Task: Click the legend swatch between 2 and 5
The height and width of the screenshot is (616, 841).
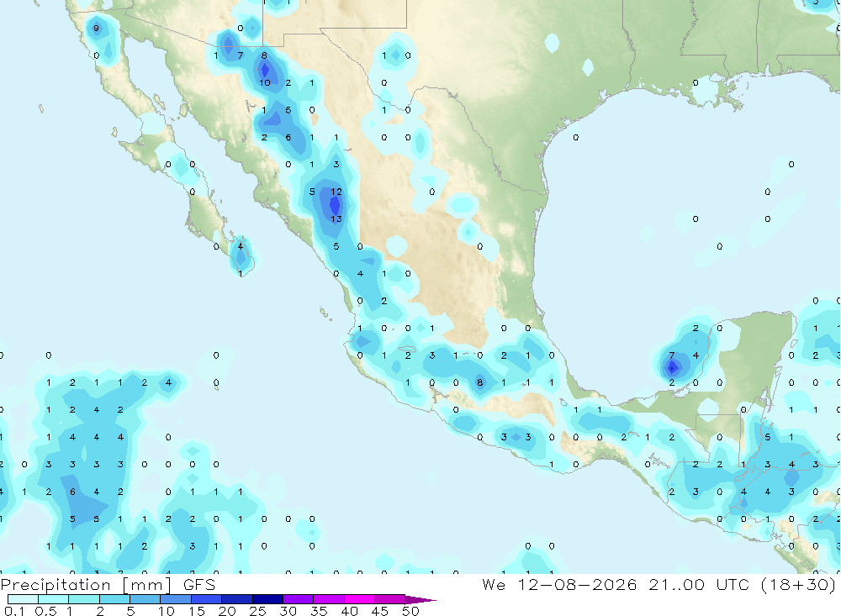Action: [114, 599]
